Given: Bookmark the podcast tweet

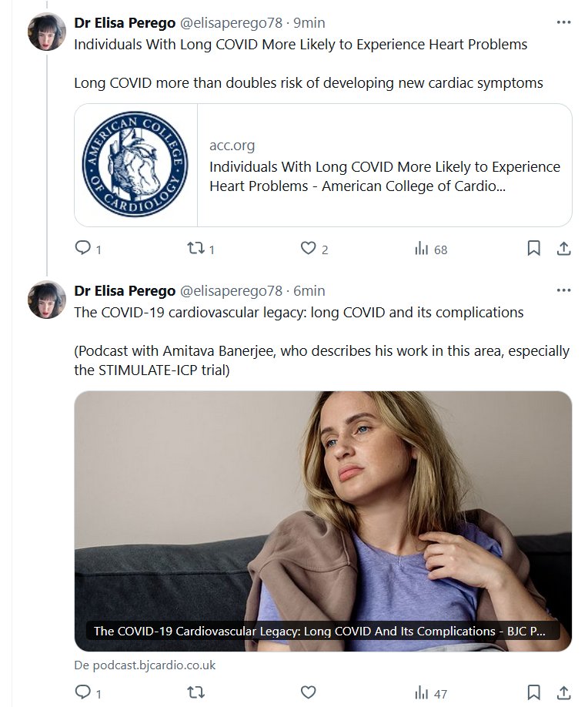Looking at the screenshot, I should pos(533,693).
